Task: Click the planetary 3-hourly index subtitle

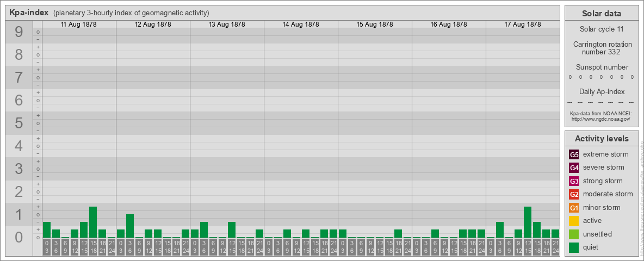Action: (131, 13)
